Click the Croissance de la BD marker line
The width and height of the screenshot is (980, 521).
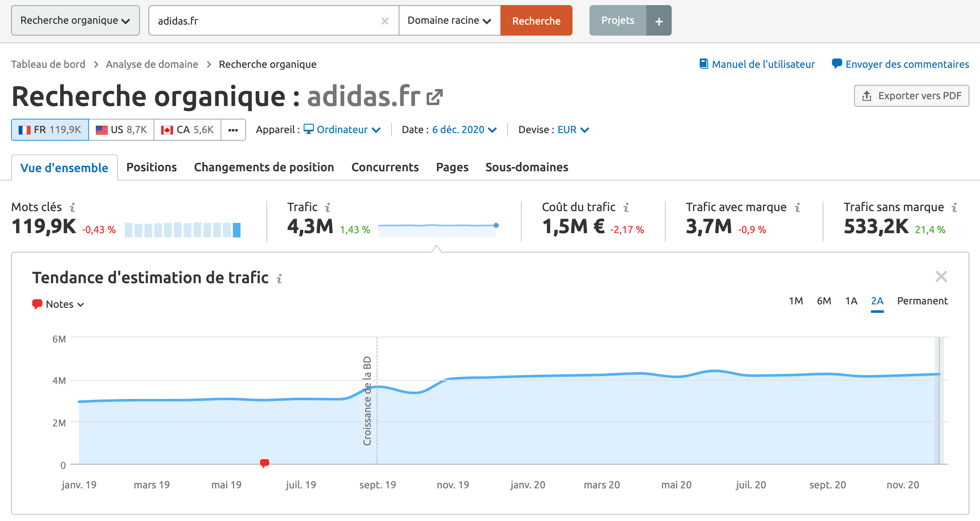[x=377, y=401]
